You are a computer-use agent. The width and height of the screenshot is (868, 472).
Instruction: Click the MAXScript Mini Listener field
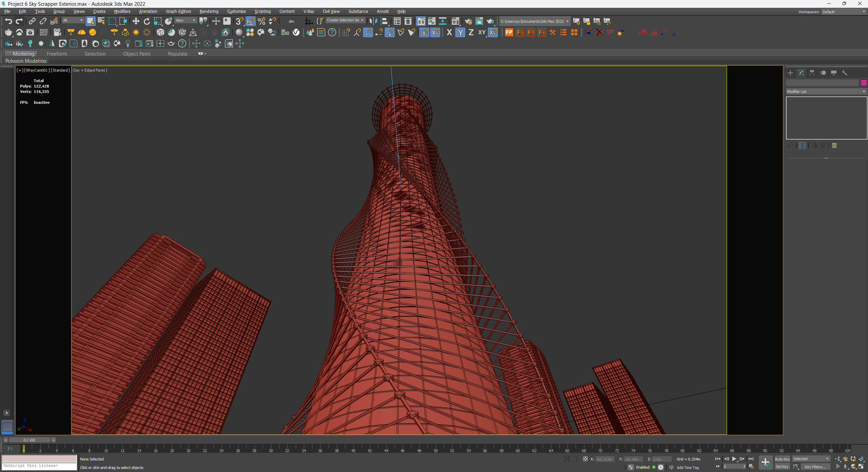pos(39,466)
